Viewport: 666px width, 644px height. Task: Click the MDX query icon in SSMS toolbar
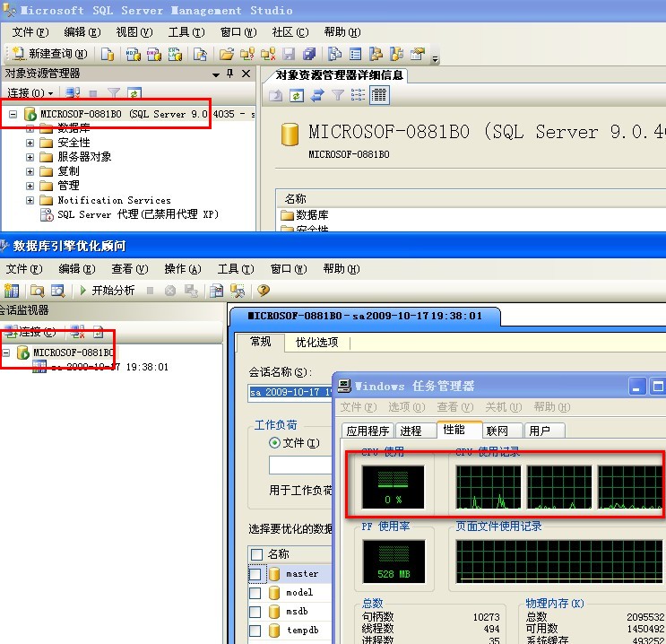coord(133,54)
